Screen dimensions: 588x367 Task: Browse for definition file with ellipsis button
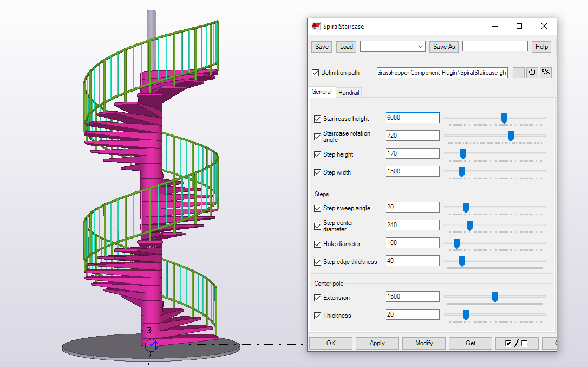tap(519, 73)
